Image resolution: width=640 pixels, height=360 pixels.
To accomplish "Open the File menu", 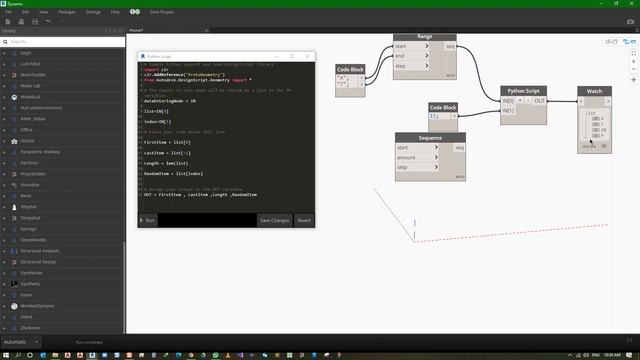I will pos(9,12).
